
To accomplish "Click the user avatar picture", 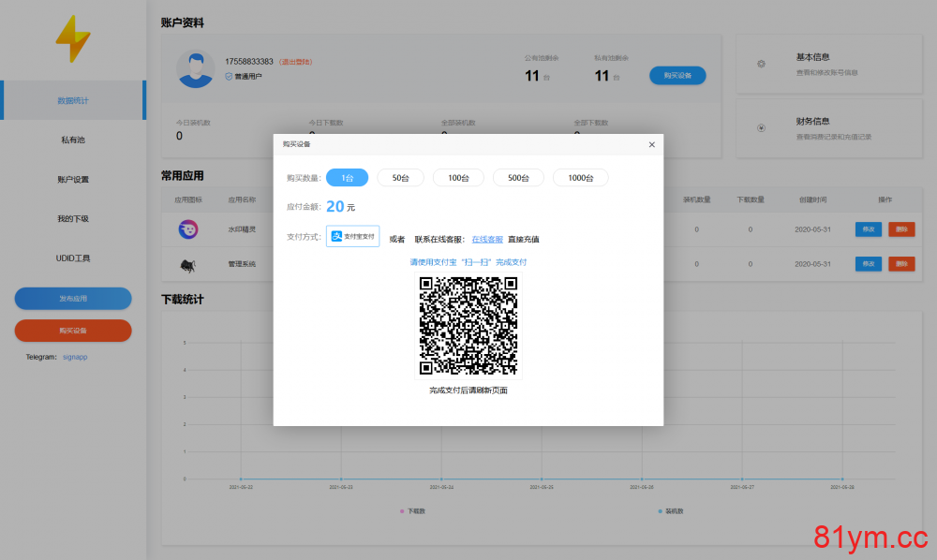I will coord(196,71).
